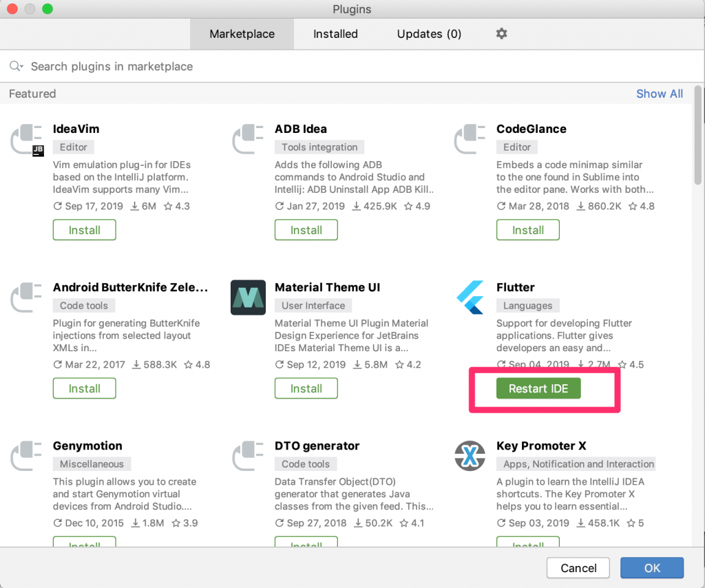Click the vertical scrollbar of plugin list
705x588 pixels.
tap(698, 135)
